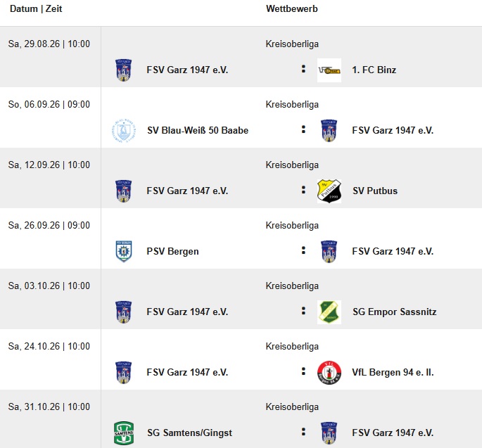Open the SG Samtens/Gingst team link
Image resolution: width=482 pixels, height=448 pixels.
[190, 433]
